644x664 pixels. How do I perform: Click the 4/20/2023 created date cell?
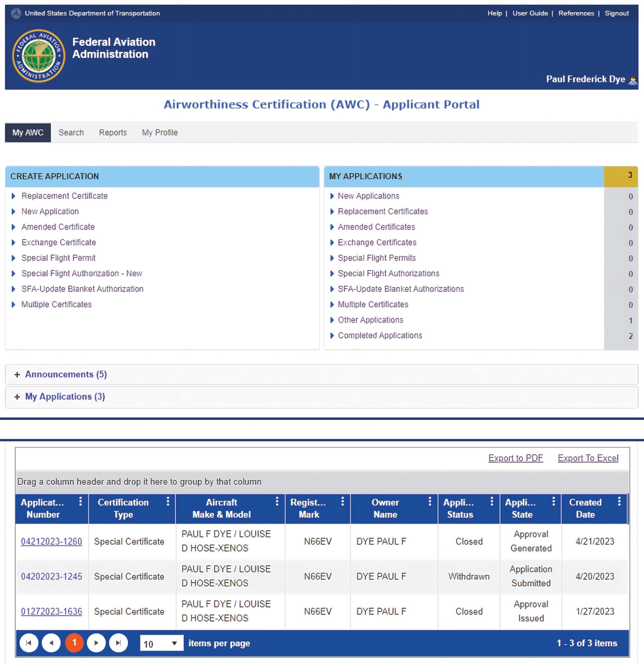(595, 577)
